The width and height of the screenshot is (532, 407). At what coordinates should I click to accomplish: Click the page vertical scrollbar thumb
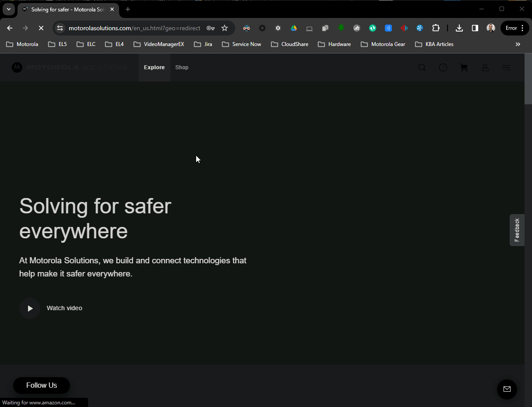click(x=528, y=80)
